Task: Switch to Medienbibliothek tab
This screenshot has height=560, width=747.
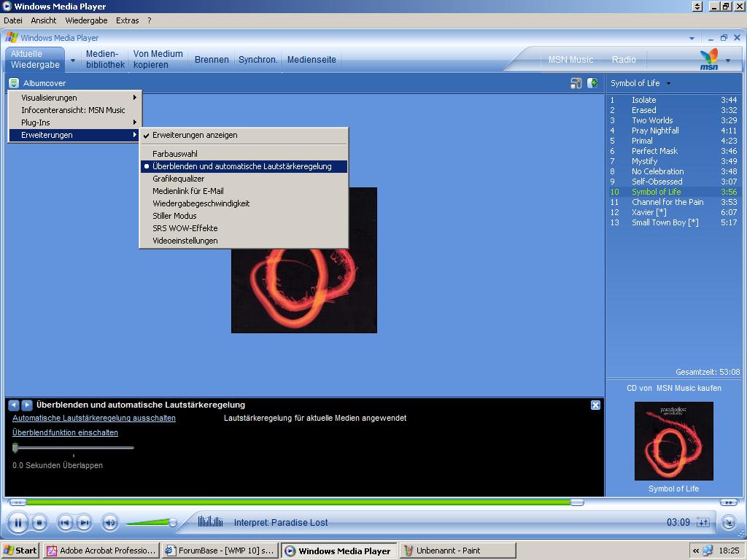Action: pyautogui.click(x=105, y=59)
